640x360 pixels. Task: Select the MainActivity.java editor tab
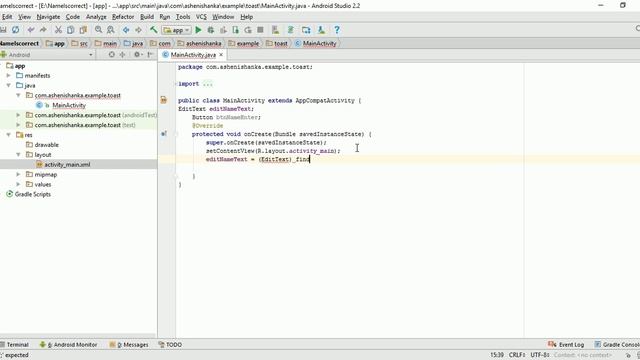click(x=193, y=55)
